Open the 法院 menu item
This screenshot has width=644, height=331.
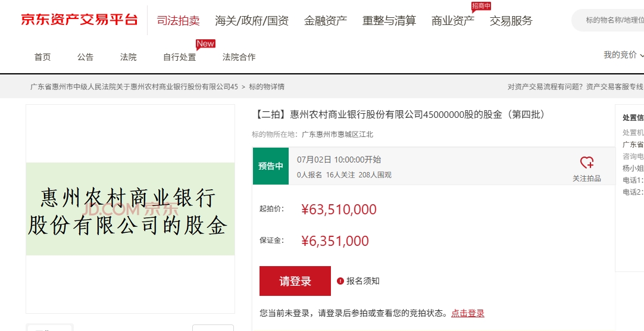(128, 57)
